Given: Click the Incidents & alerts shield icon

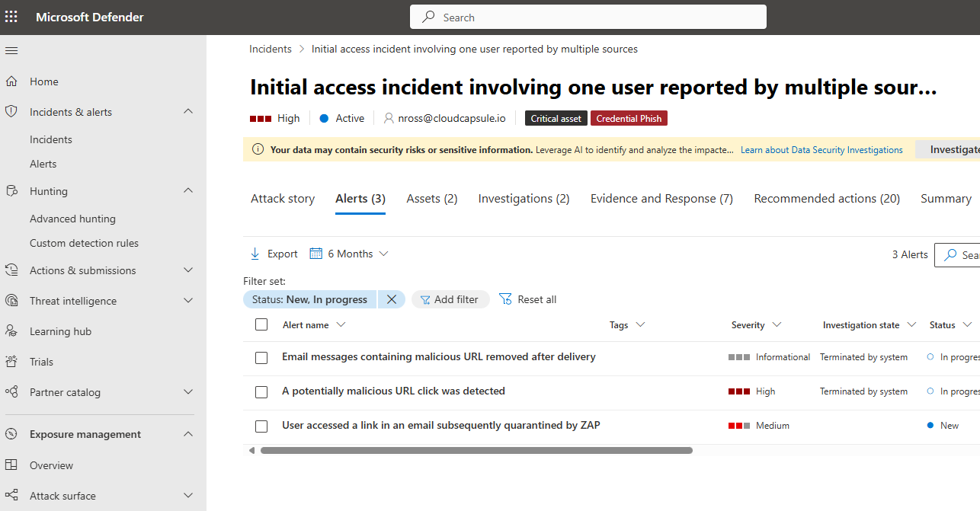Looking at the screenshot, I should click(x=11, y=111).
